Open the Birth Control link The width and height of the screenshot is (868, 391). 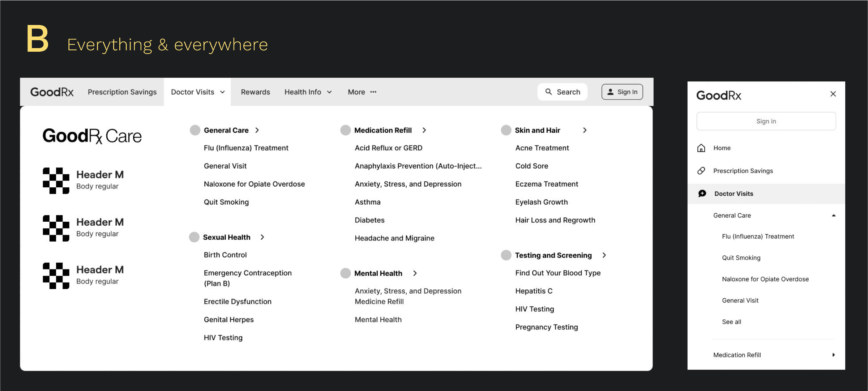point(225,255)
